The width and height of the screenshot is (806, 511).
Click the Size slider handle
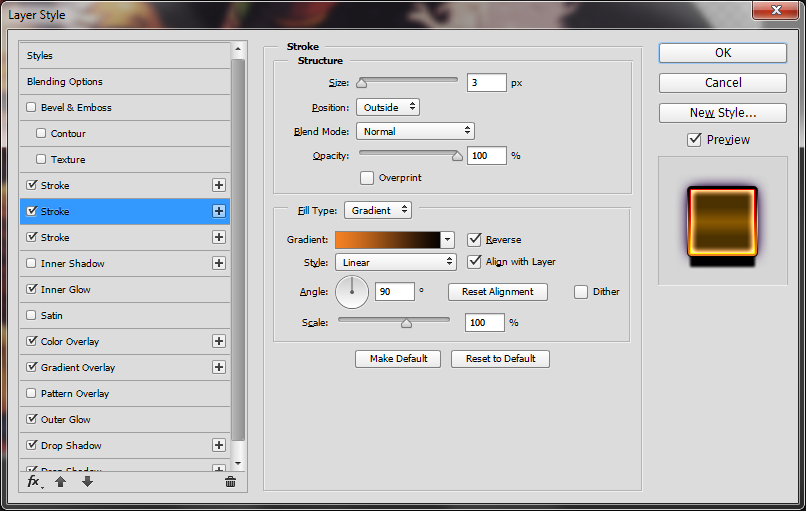coord(362,83)
